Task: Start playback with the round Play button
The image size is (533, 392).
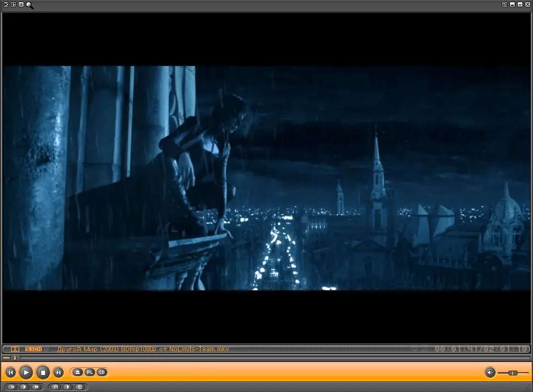Action: 26,372
